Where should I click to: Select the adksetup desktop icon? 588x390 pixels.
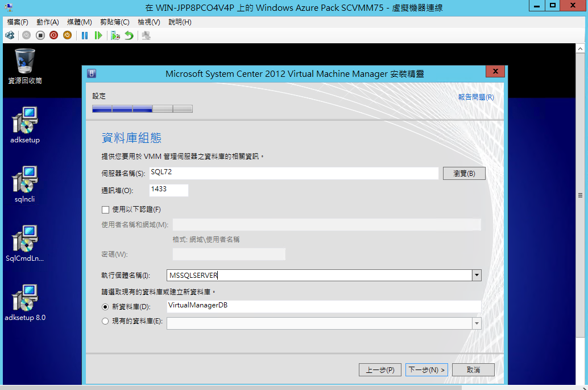pyautogui.click(x=25, y=125)
